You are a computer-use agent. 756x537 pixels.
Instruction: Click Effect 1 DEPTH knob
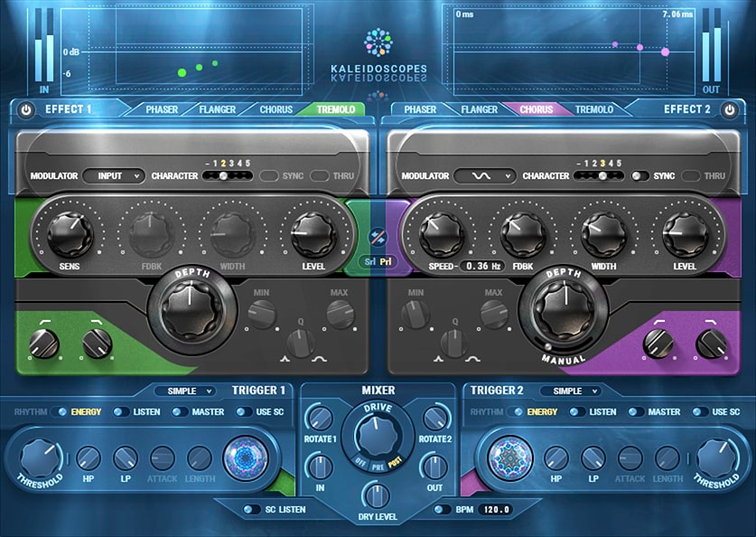(191, 310)
